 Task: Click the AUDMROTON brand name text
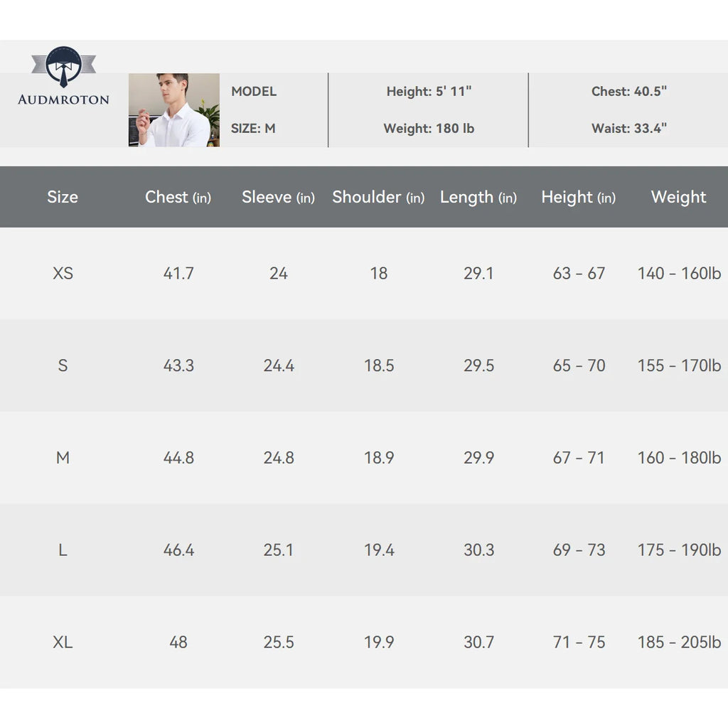tap(63, 100)
